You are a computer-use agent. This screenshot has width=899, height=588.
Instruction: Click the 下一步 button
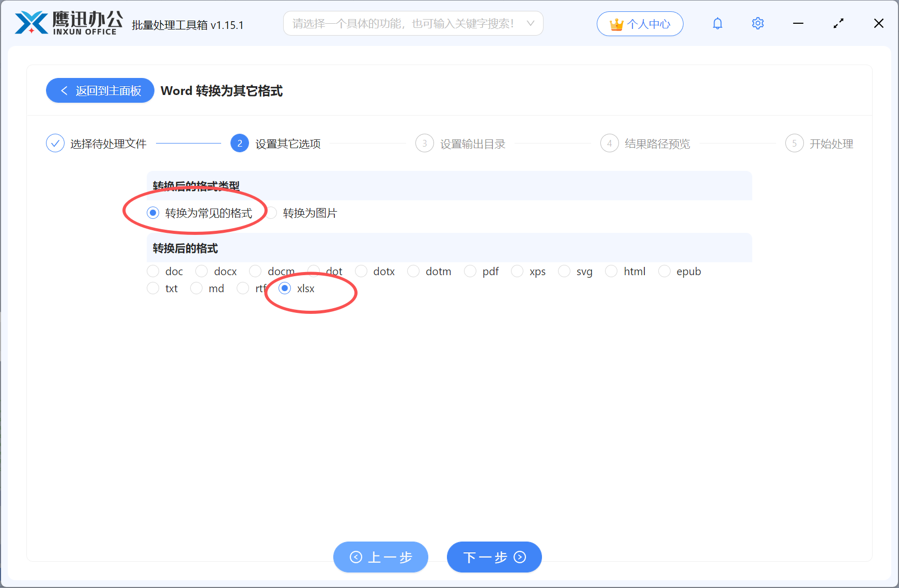click(x=493, y=557)
